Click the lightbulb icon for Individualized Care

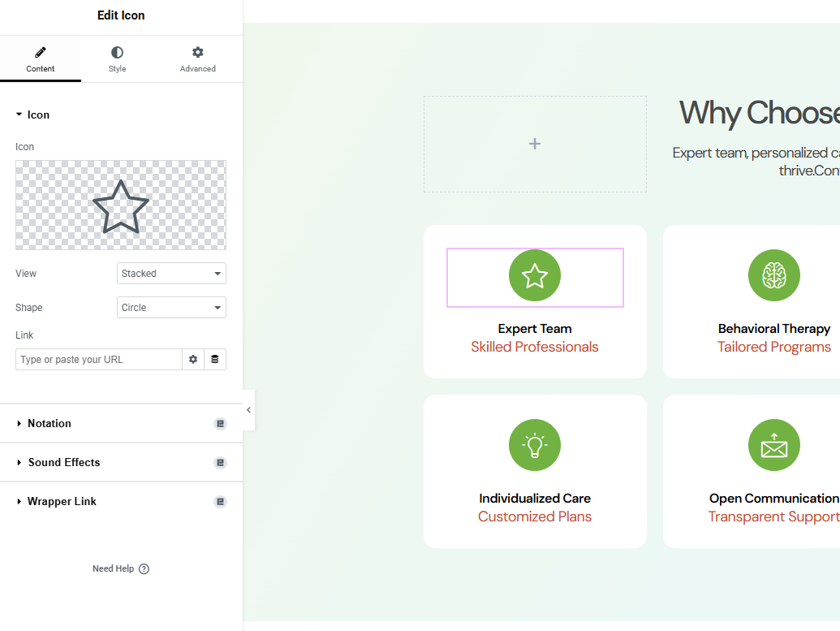tap(535, 445)
